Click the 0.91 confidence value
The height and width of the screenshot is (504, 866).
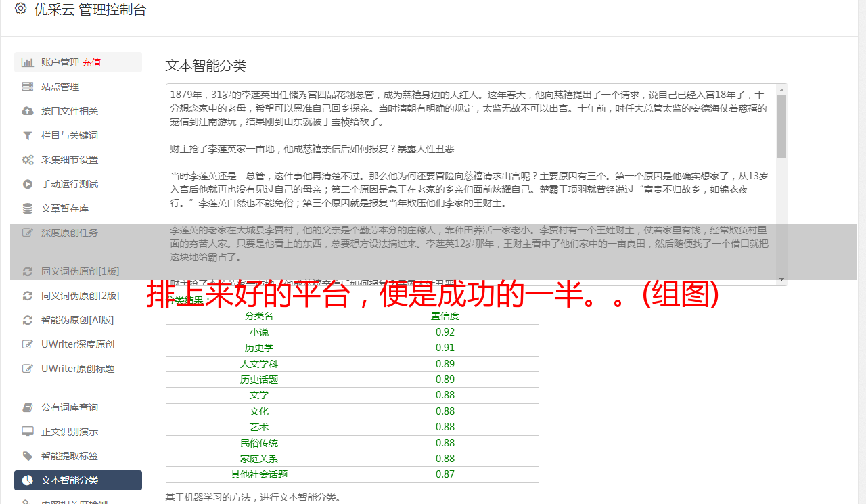[445, 348]
